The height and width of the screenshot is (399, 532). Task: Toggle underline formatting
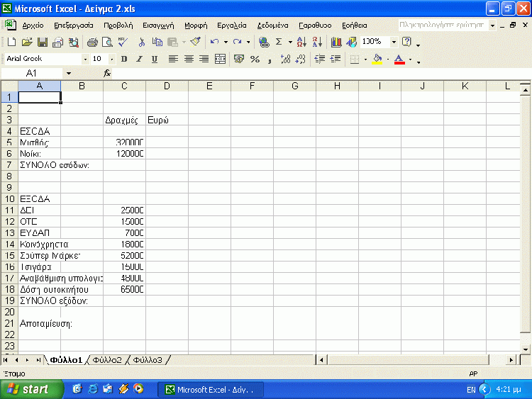pyautogui.click(x=155, y=60)
